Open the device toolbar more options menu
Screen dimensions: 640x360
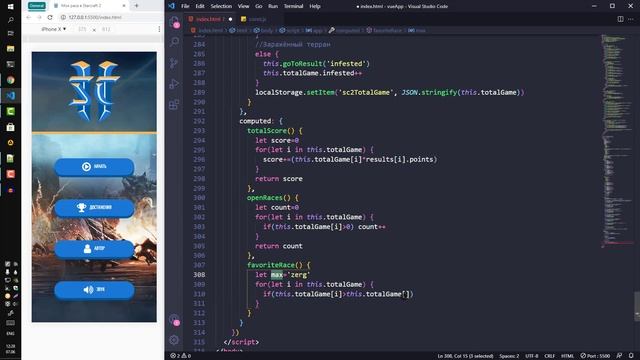(x=159, y=29)
